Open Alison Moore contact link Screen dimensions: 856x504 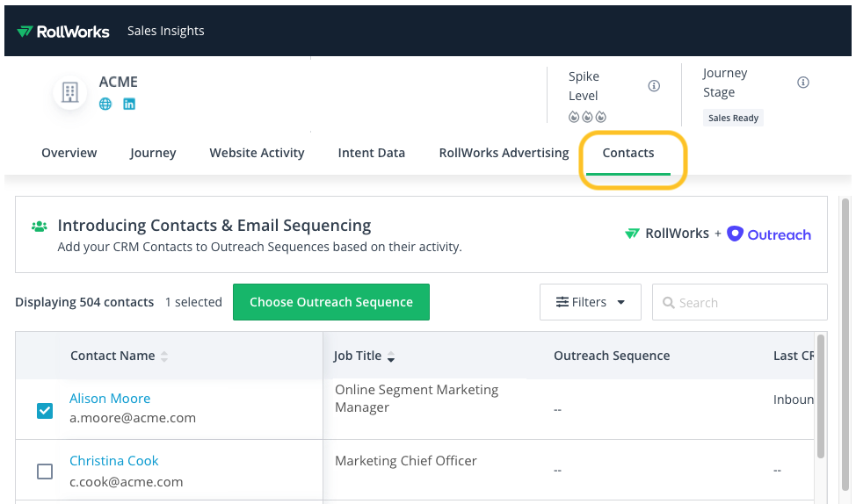(110, 399)
